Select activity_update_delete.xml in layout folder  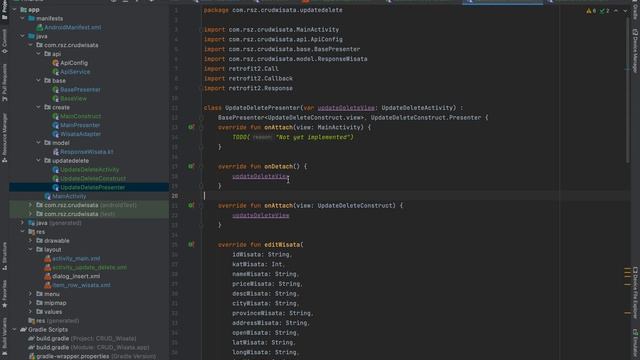(x=89, y=267)
